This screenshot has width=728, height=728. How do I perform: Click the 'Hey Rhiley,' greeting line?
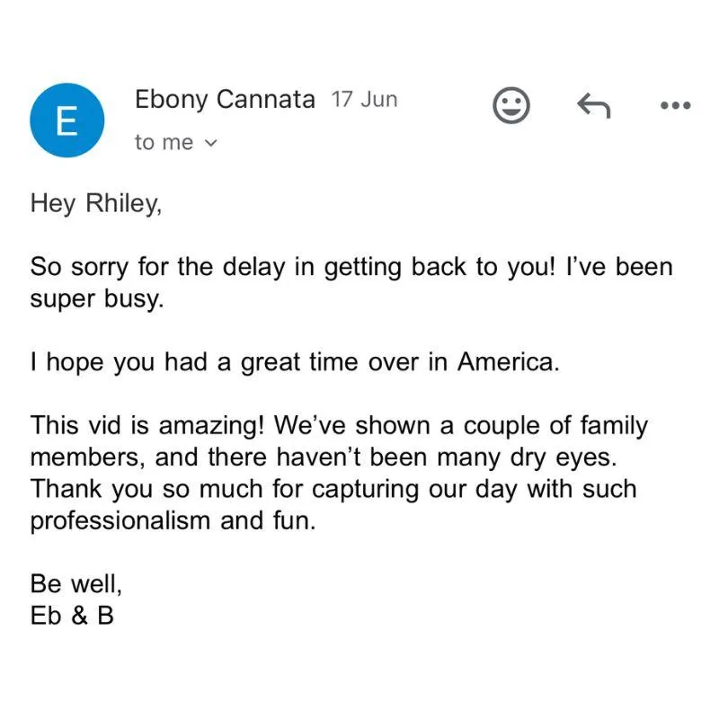(x=96, y=204)
